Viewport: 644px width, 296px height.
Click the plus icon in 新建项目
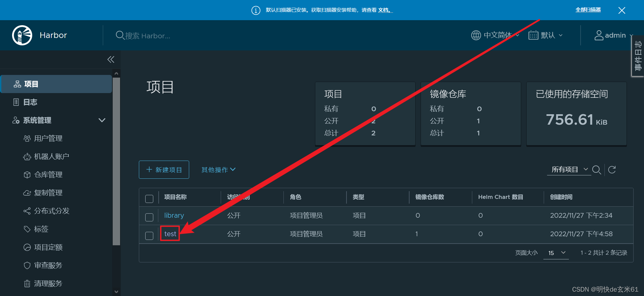(149, 169)
